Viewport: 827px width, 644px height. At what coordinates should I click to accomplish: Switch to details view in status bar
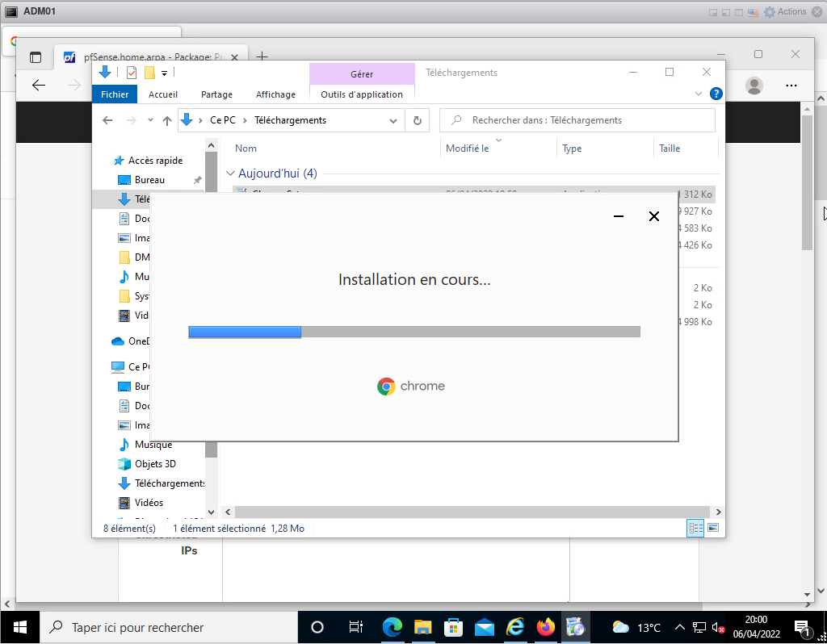tap(695, 528)
